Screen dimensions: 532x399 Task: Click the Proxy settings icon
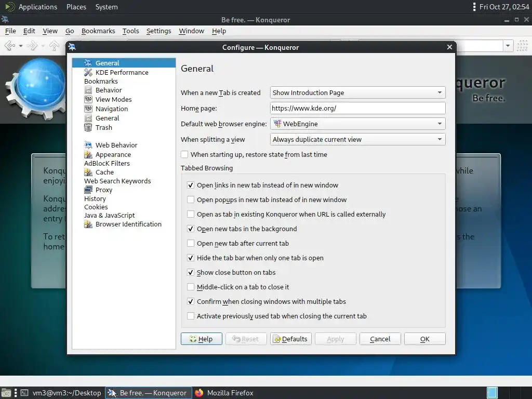point(88,190)
